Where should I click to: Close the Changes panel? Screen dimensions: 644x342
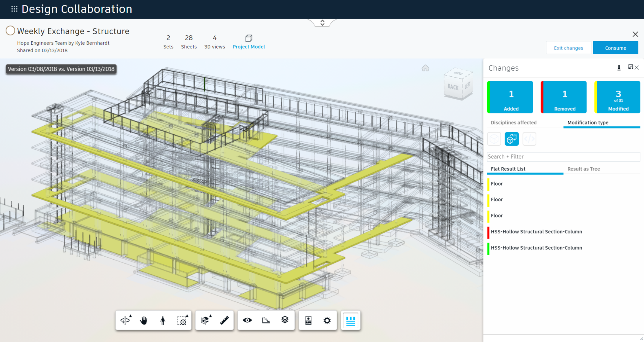tap(637, 68)
